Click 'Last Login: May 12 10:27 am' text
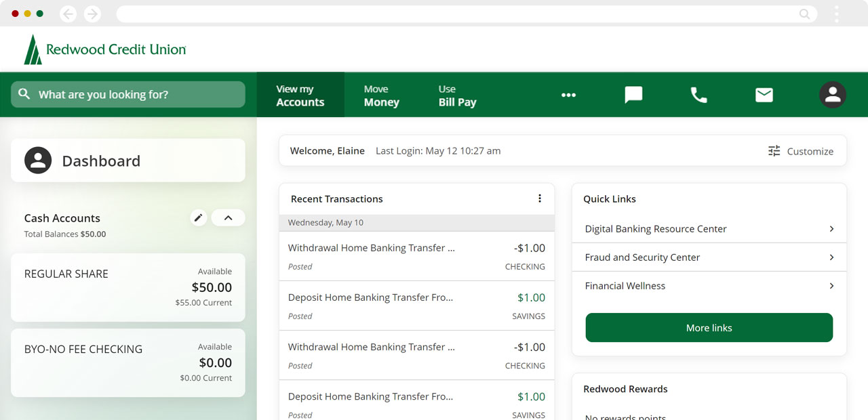 438,150
